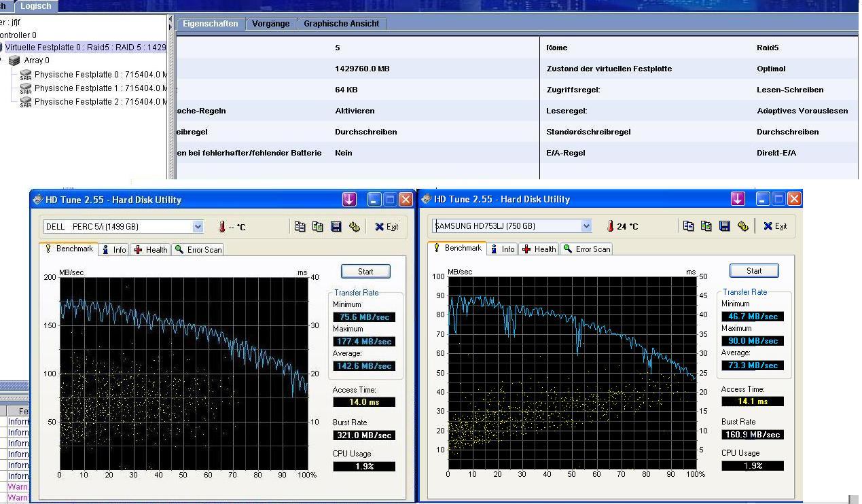The width and height of the screenshot is (862, 504).
Task: Open Error Scan tab in DELL PERC window
Action: (198, 250)
